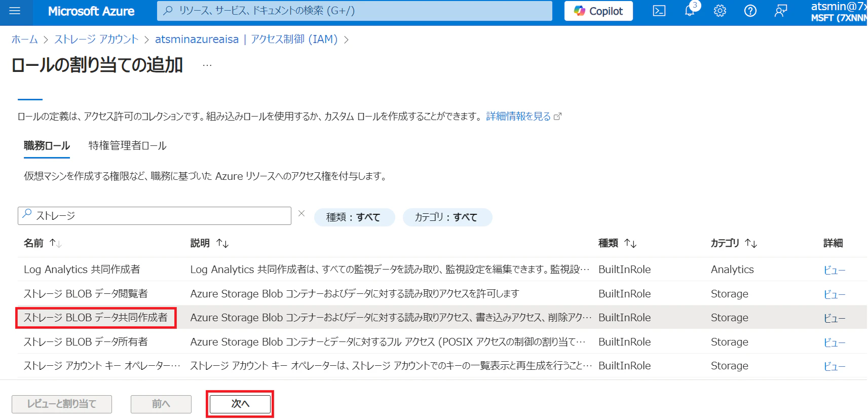Sort roles by 名前 column

(x=43, y=243)
